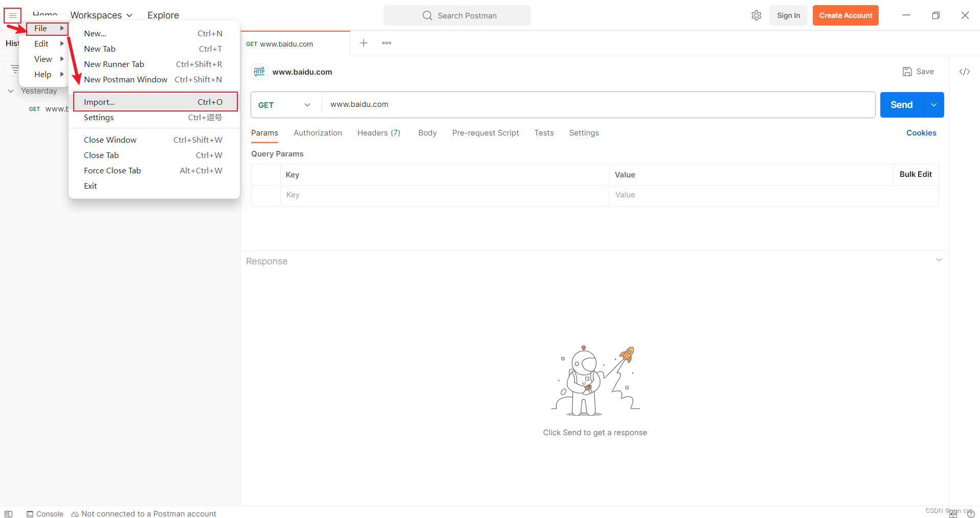Open help question-mark icon in status bar
Viewport: 980px width, 518px height.
971,514
